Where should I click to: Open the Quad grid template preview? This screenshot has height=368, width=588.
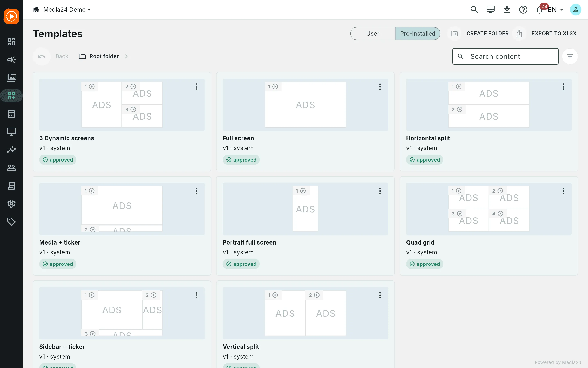[489, 209]
